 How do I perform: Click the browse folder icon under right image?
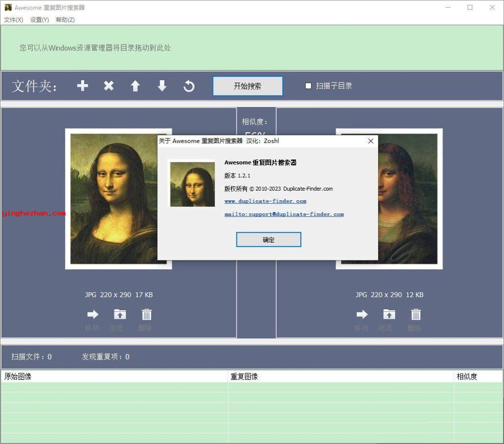point(389,314)
